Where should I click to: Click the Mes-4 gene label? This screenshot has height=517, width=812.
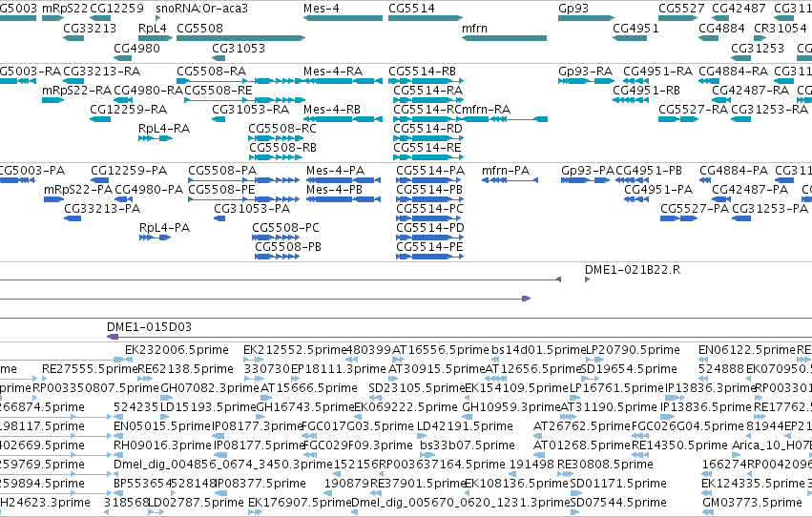point(321,9)
